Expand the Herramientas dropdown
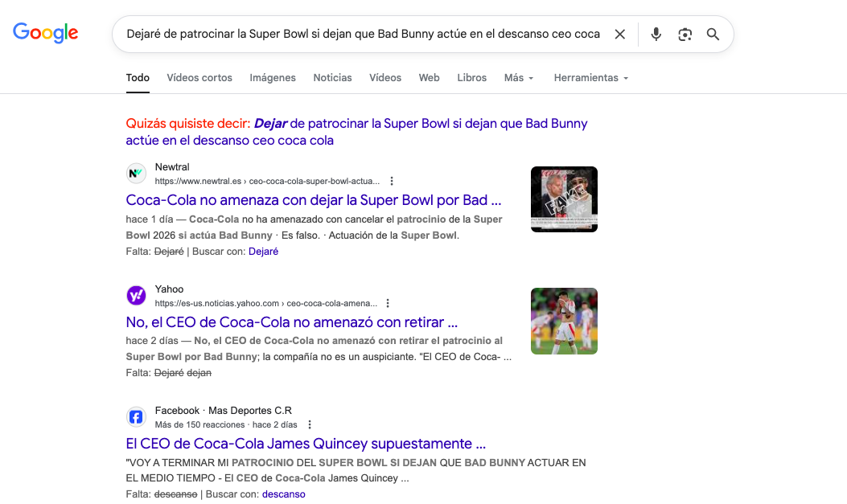This screenshot has height=504, width=847. tap(590, 78)
